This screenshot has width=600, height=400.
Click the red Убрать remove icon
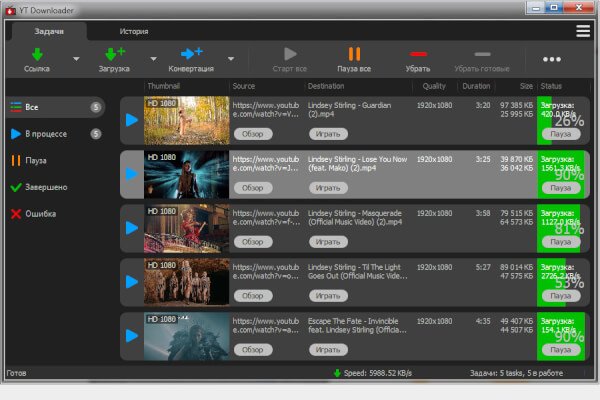pos(418,54)
